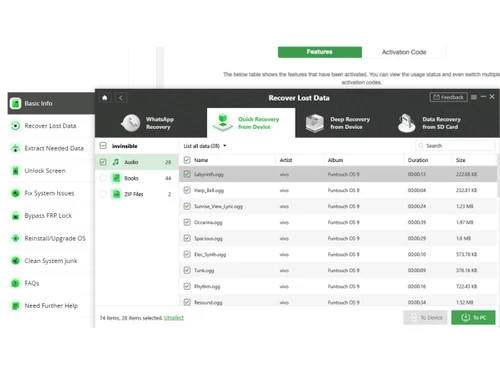Screen dimensions: 500x375
Task: Navigate back with the arrow icon
Action: tap(121, 98)
